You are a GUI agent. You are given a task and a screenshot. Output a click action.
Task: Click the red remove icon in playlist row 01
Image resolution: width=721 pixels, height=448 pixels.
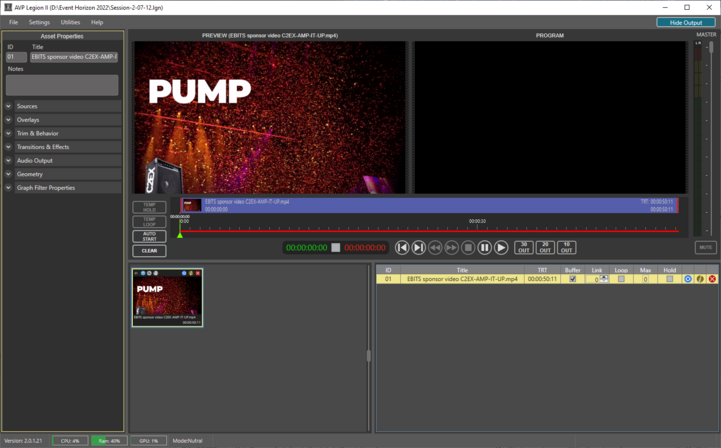(x=713, y=279)
